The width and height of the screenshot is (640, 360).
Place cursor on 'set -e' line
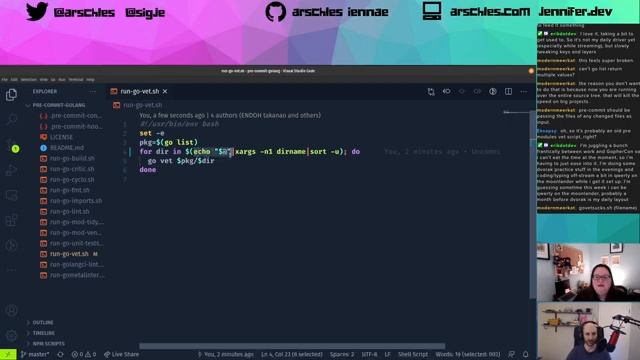click(152, 133)
